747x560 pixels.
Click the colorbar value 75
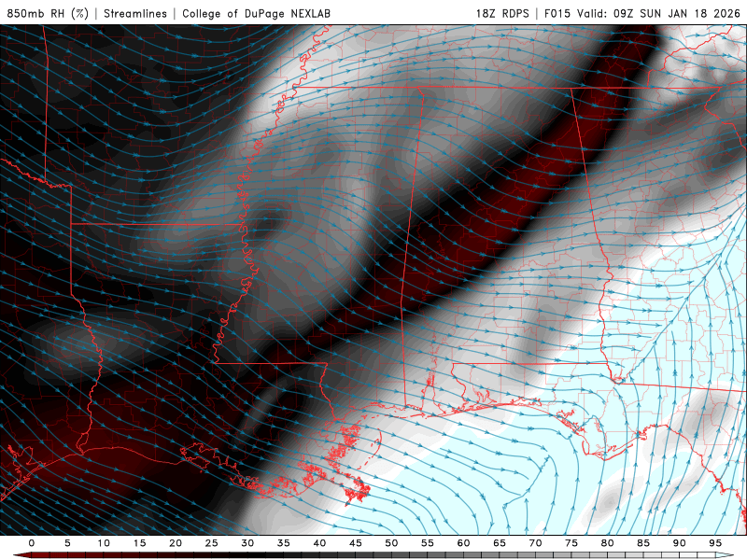tap(571, 543)
